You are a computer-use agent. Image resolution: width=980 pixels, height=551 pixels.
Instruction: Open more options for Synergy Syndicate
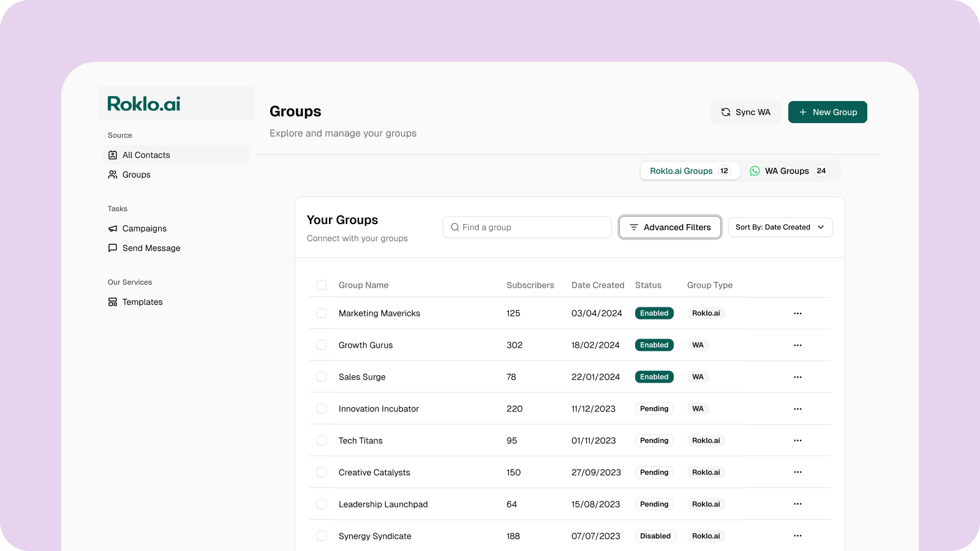797,536
